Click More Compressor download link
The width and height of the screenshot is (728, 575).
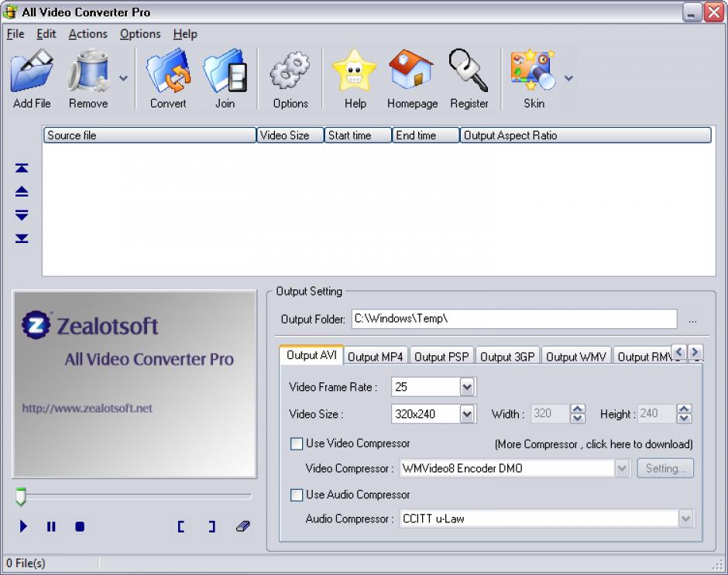[594, 444]
